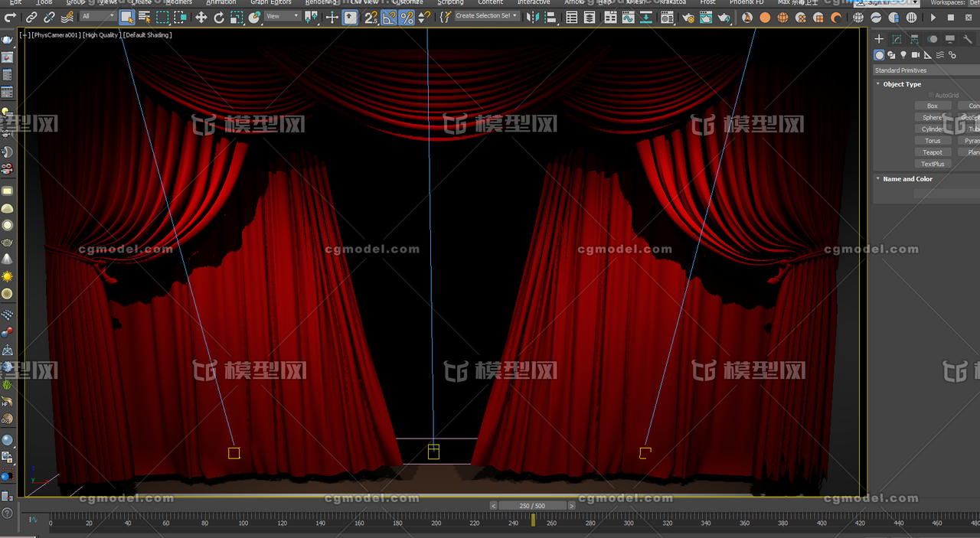
Task: Choose the Select and Rotate tool
Action: [x=219, y=17]
